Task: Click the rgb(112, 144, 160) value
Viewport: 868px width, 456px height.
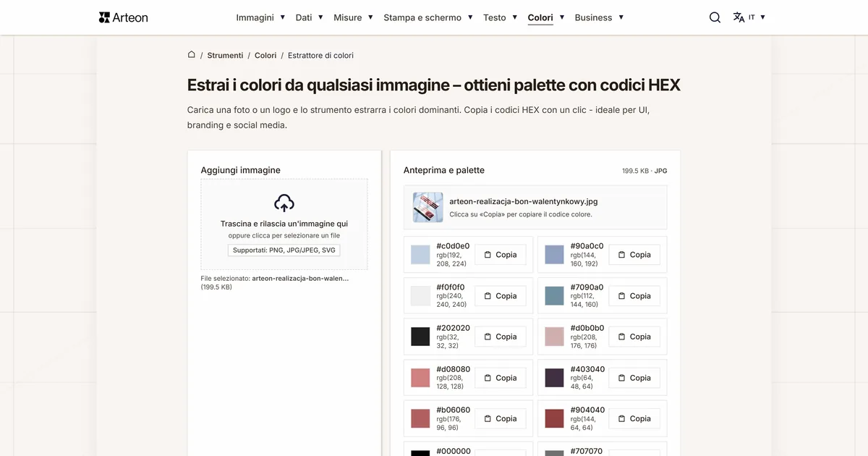Action: [x=584, y=300]
